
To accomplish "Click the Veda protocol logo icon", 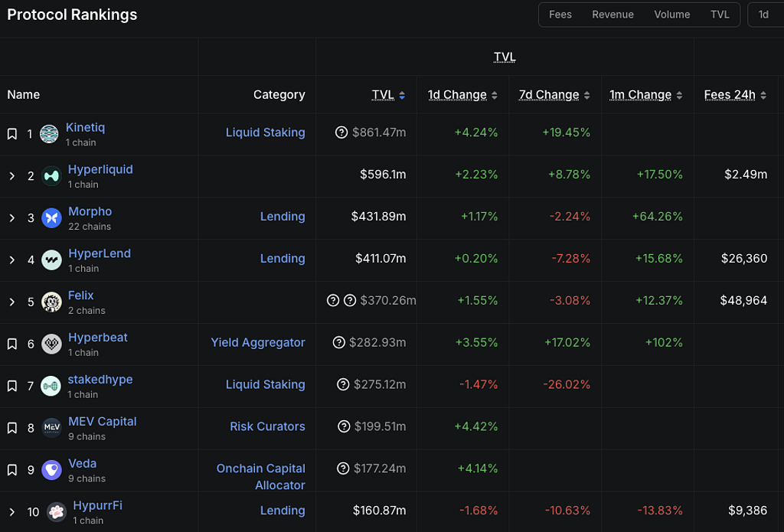I will pyautogui.click(x=51, y=470).
